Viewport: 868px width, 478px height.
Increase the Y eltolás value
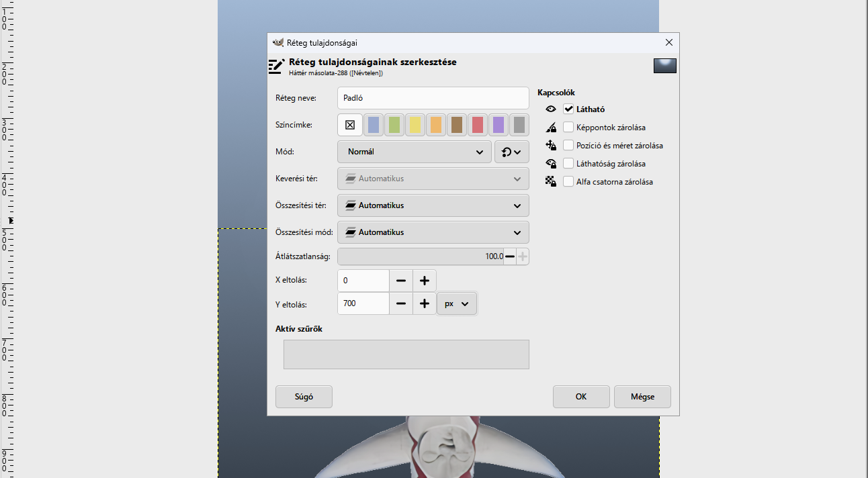[x=425, y=303]
